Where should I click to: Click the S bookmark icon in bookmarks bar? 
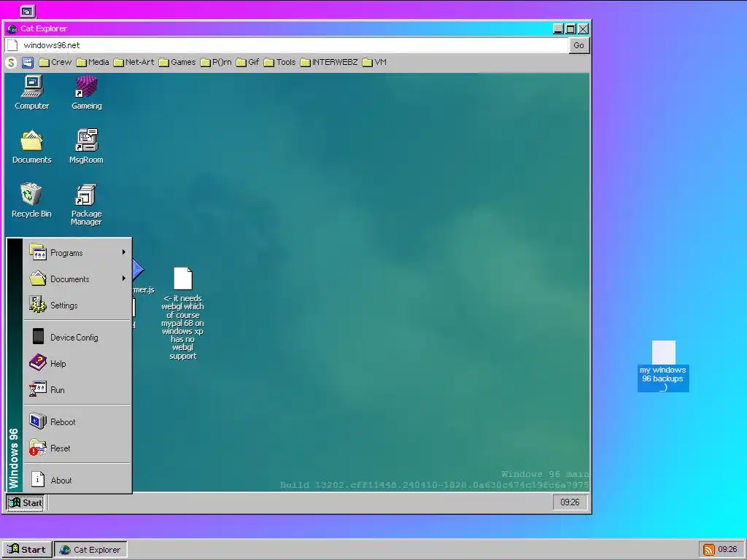(11, 63)
